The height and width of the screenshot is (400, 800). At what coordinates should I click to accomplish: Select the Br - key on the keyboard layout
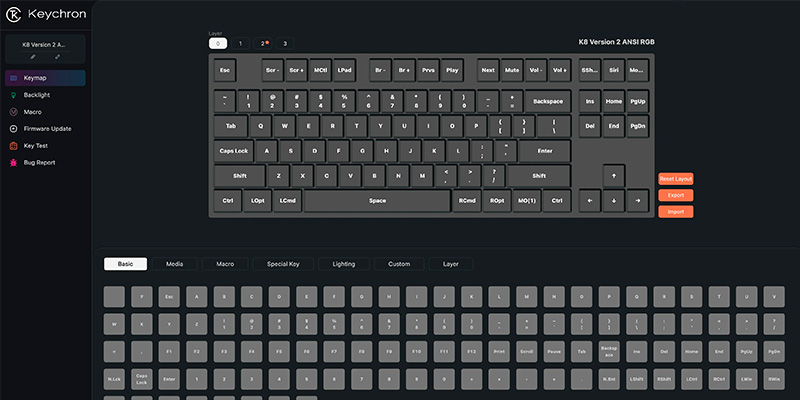380,70
